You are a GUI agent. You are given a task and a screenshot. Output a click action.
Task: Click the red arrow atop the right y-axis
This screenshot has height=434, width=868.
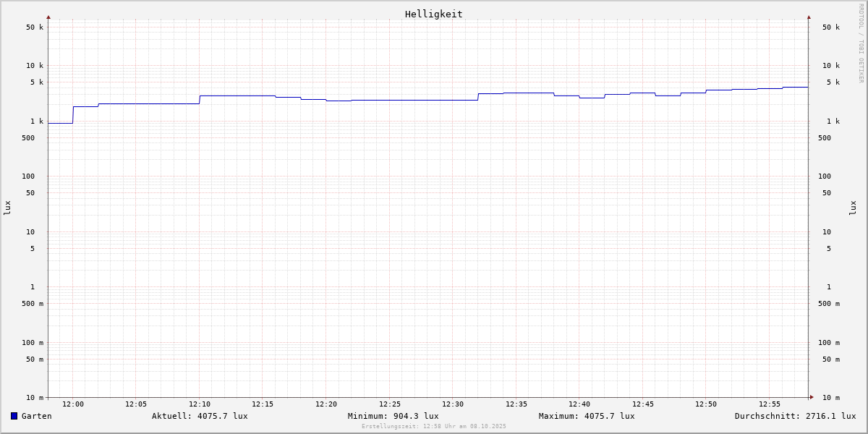[809, 17]
